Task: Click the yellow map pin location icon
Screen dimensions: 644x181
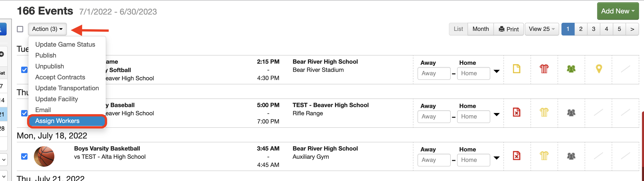Action: click(599, 69)
